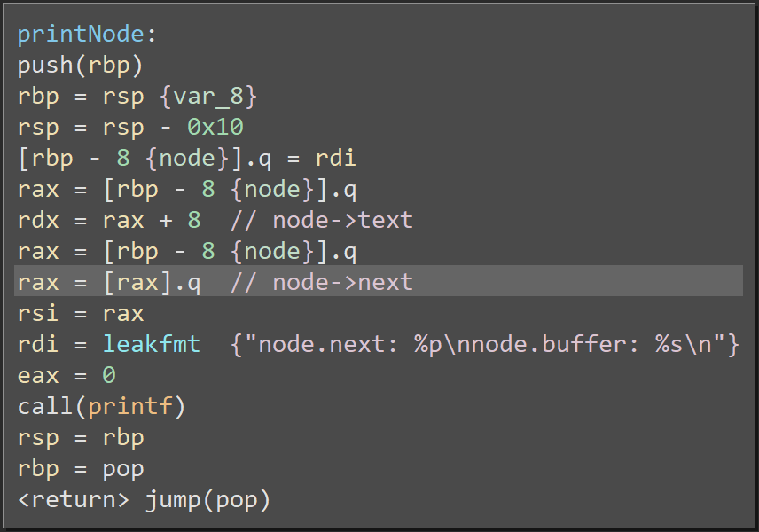Follow the printf call target

pyautogui.click(x=130, y=406)
